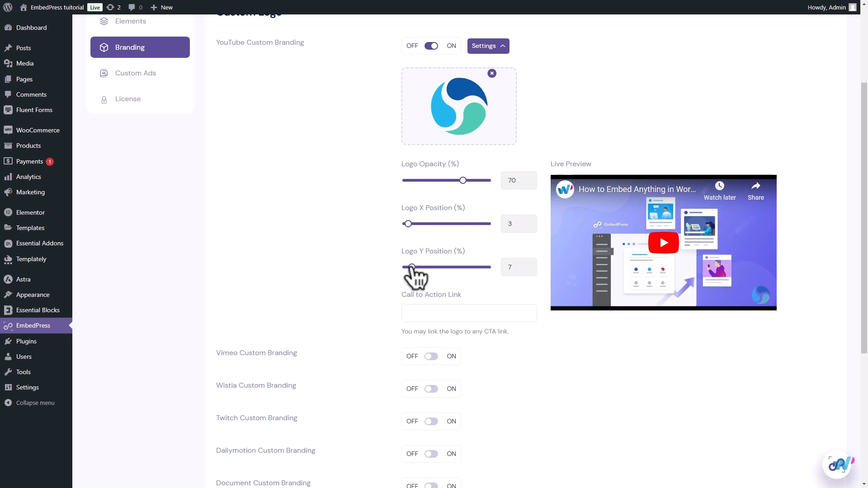Enable Twitch Custom Branding toggle
The height and width of the screenshot is (488, 868).
(431, 422)
